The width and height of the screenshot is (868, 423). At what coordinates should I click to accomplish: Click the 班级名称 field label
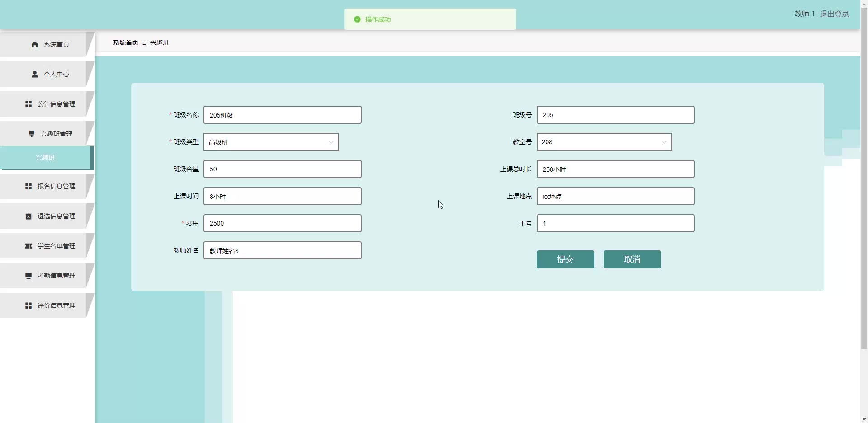[186, 115]
